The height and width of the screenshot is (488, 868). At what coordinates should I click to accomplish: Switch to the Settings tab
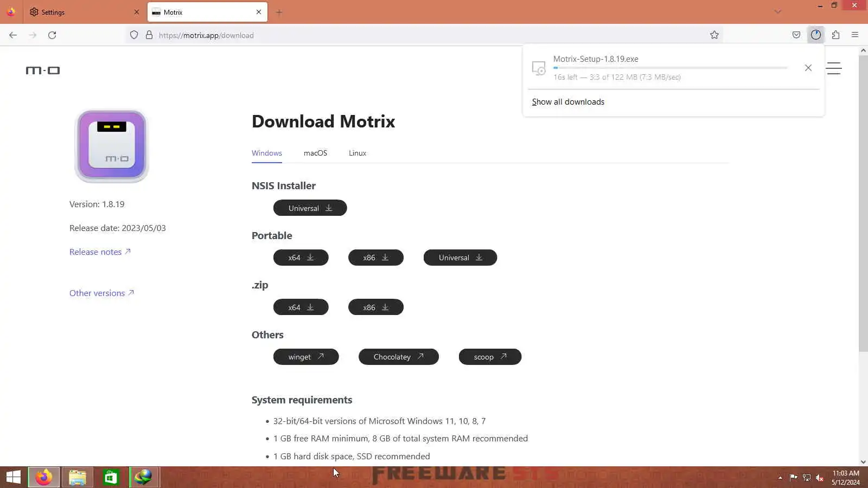84,12
